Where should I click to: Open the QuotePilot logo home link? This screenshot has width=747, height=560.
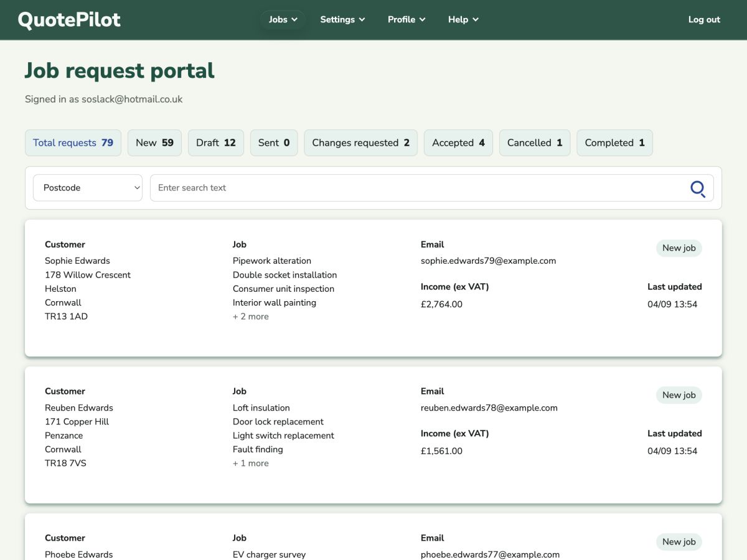[69, 20]
